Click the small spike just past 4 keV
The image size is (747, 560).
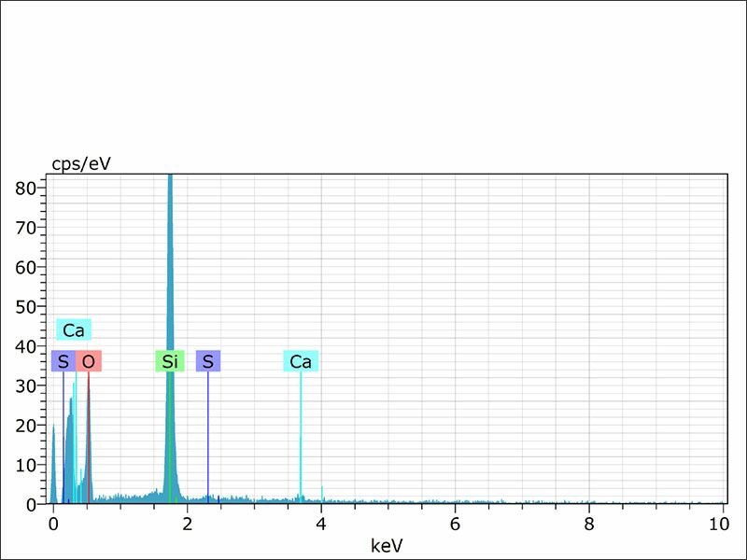[322, 494]
